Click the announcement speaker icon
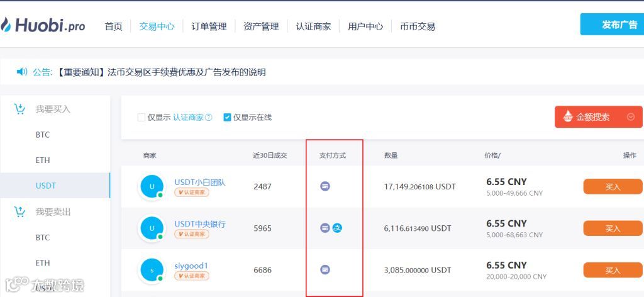This screenshot has width=644, height=297. coord(22,72)
